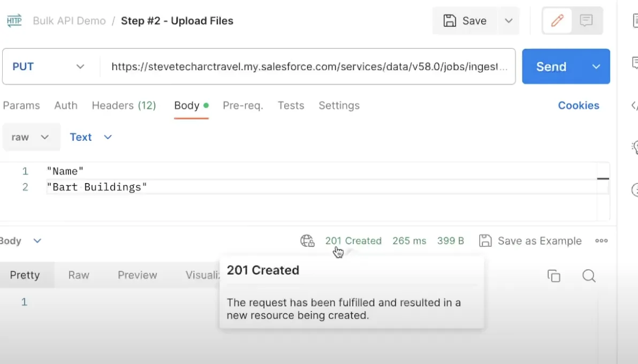Open the Cookies link
638x364 pixels.
(579, 105)
